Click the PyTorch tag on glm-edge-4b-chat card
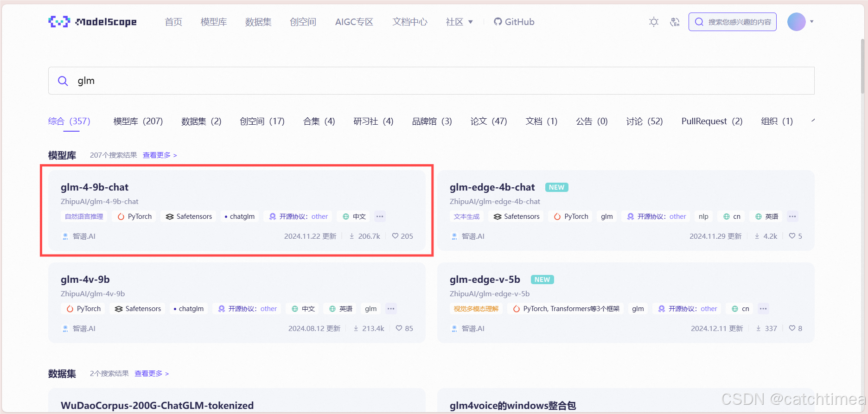The height and width of the screenshot is (414, 868). tap(571, 217)
